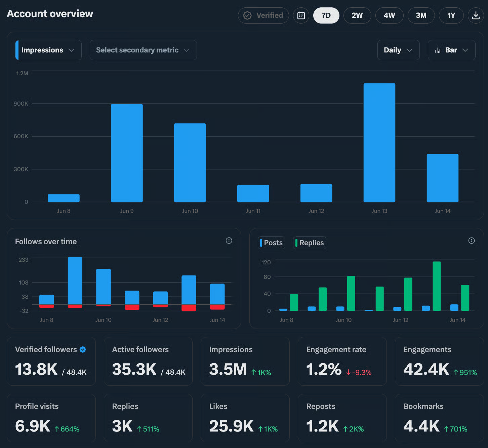488x448 pixels.
Task: Select the Jun 10 impressions bar
Action: click(x=190, y=163)
